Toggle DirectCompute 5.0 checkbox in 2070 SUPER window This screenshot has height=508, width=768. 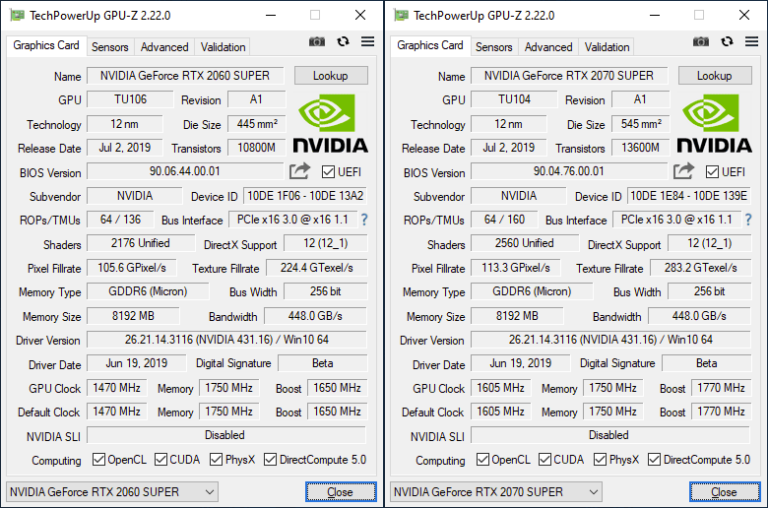click(x=654, y=460)
